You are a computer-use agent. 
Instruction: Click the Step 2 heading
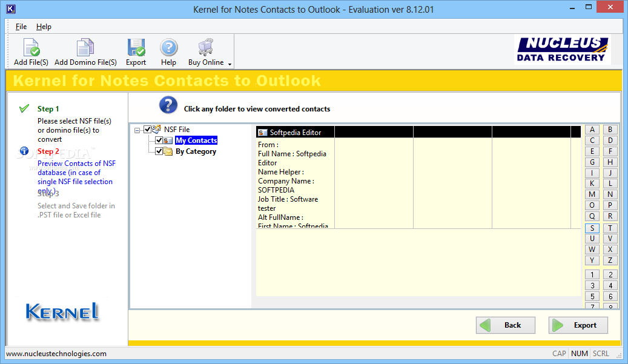click(x=48, y=151)
